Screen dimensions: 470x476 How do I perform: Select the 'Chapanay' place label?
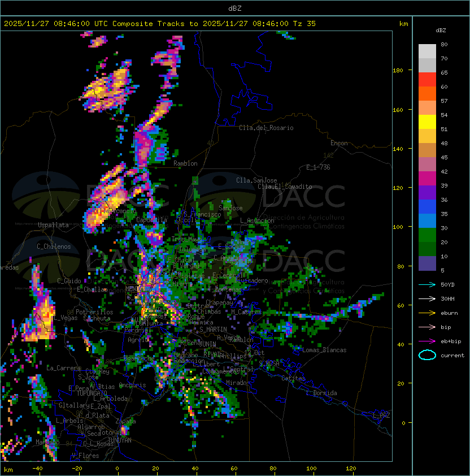click(219, 302)
